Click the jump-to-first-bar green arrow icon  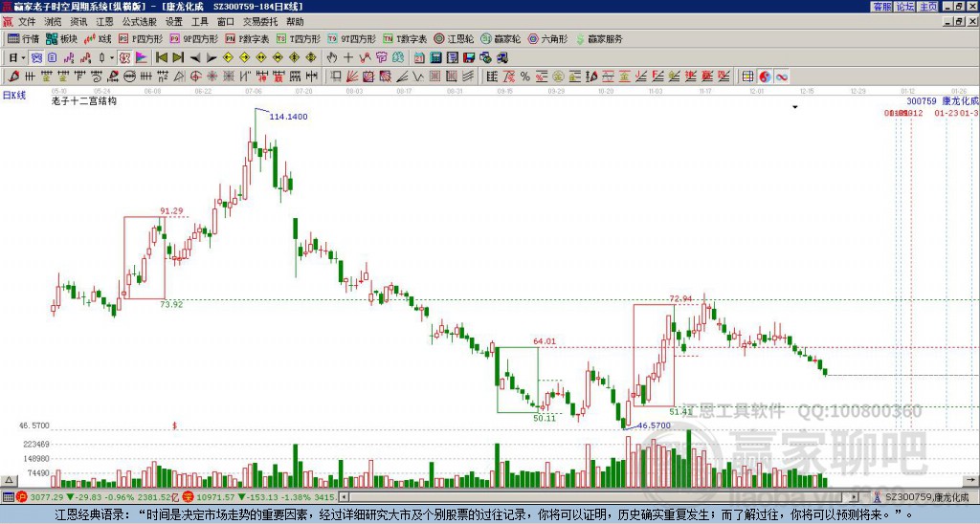162,58
